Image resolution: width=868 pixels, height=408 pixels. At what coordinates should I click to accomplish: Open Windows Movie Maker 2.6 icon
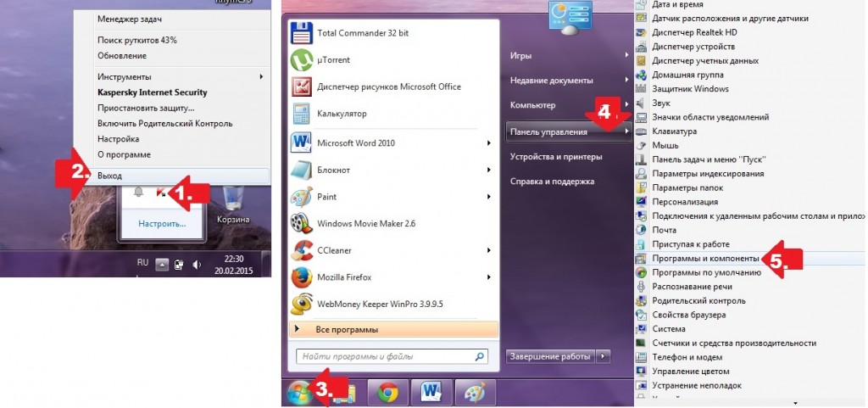pos(302,224)
